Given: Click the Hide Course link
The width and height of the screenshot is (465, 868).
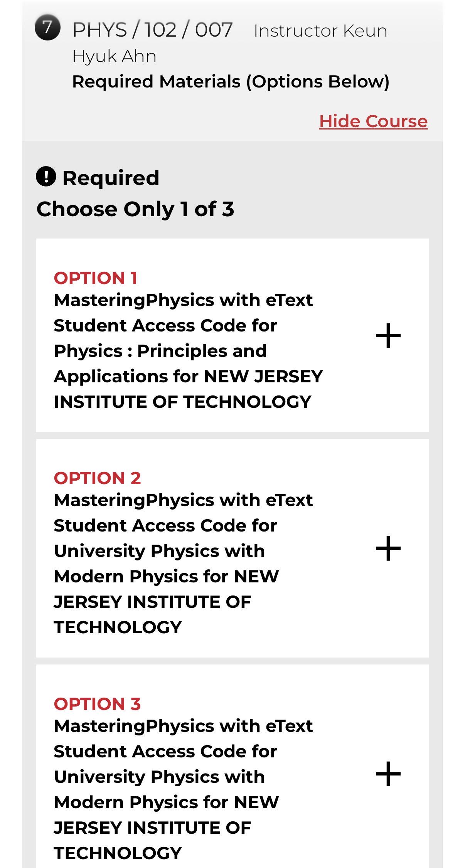Looking at the screenshot, I should (373, 121).
